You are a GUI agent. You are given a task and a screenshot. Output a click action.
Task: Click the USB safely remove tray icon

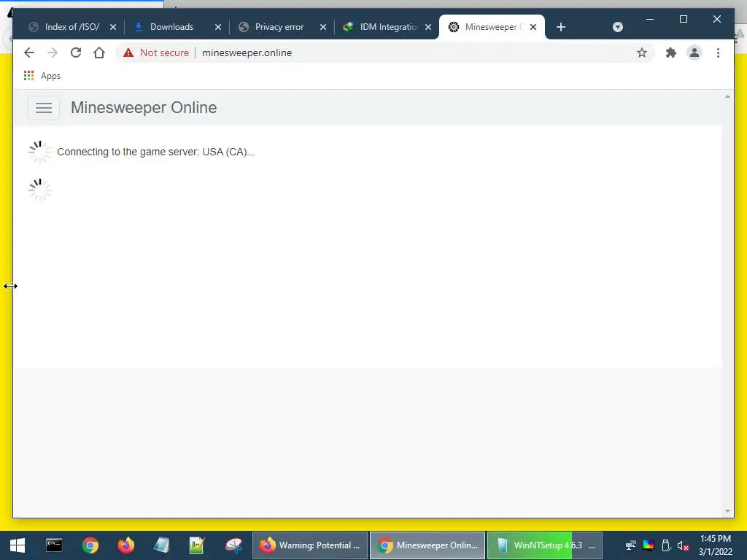coord(666,545)
